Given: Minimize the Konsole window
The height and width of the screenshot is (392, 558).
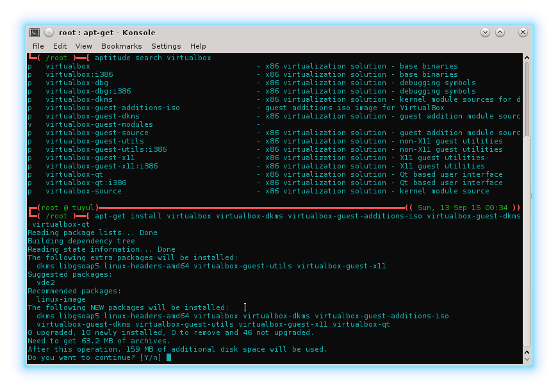Looking at the screenshot, I should point(485,33).
